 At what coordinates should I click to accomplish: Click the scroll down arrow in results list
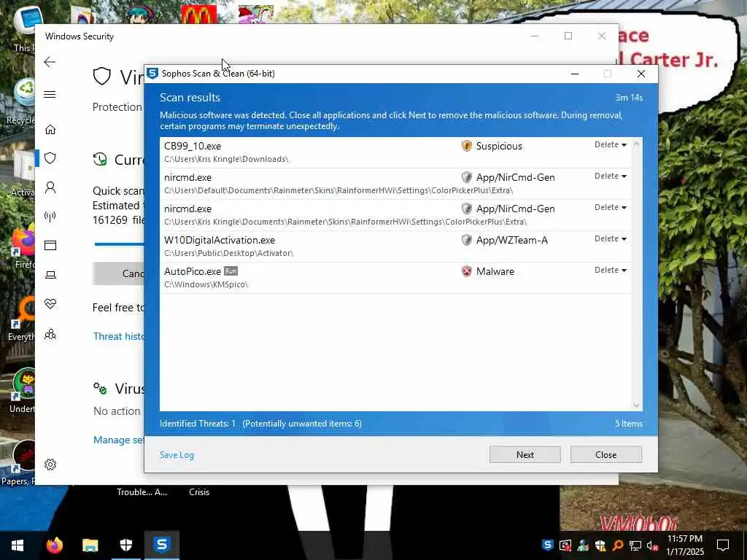[x=636, y=405]
